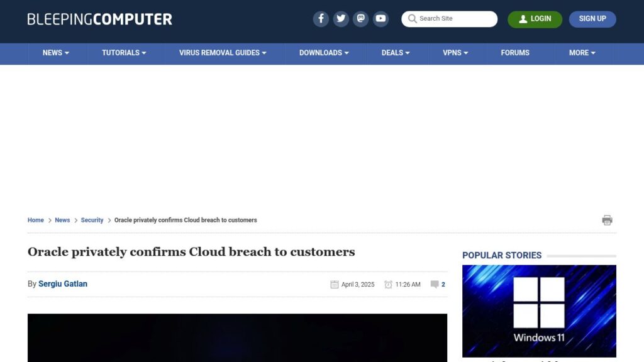Viewport: 644px width, 362px height.
Task: Click the Sign Up button
Action: pyautogui.click(x=592, y=19)
